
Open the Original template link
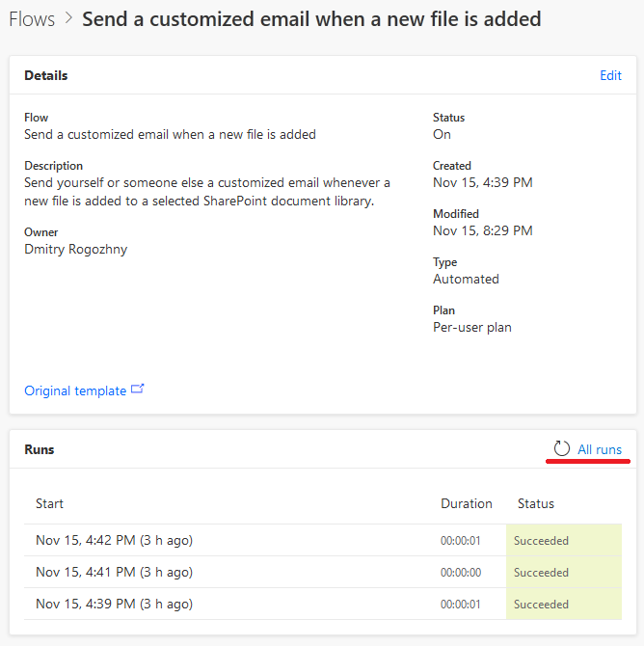pyautogui.click(x=75, y=390)
